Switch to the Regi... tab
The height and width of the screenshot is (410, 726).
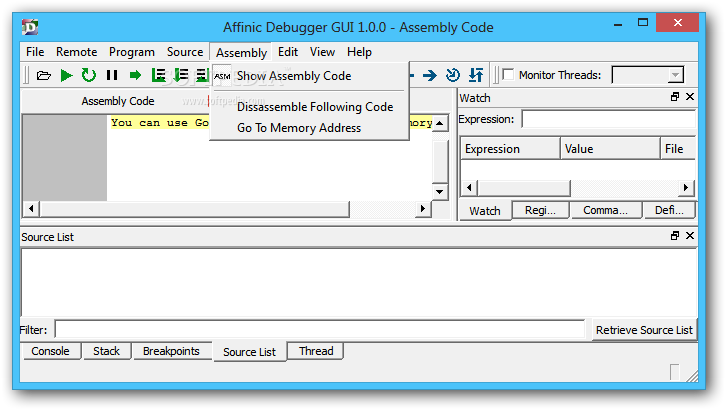point(540,211)
